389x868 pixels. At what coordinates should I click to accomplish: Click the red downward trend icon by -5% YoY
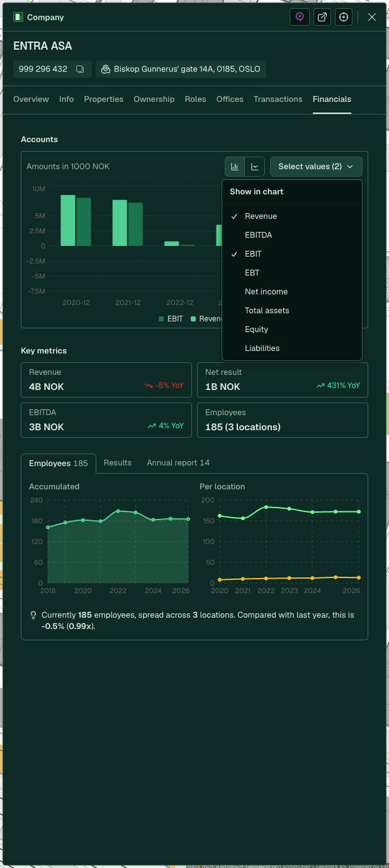(149, 386)
